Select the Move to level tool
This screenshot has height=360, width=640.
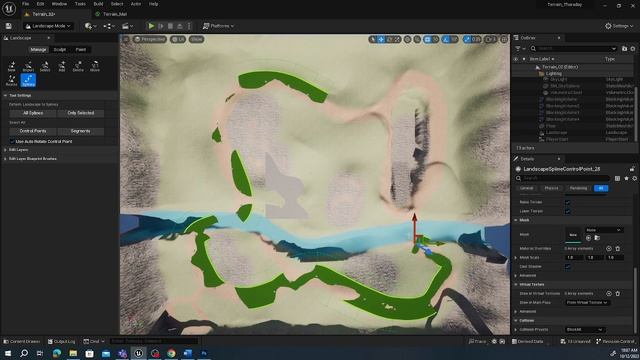point(95,66)
